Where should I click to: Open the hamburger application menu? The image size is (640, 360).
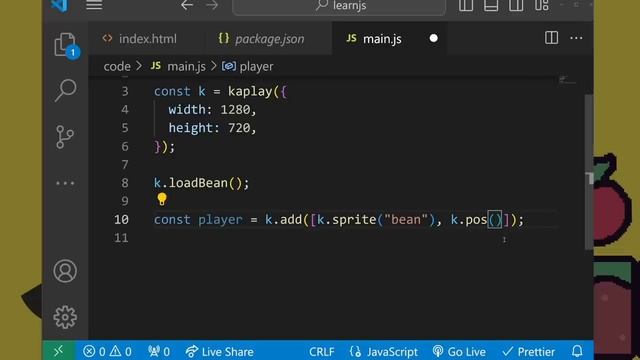[x=94, y=5]
